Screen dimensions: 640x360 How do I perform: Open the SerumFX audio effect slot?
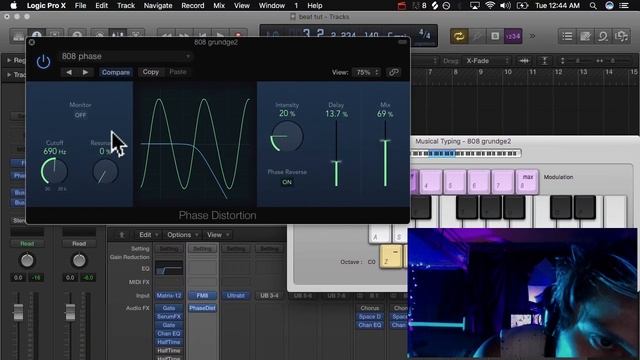pyautogui.click(x=169, y=317)
